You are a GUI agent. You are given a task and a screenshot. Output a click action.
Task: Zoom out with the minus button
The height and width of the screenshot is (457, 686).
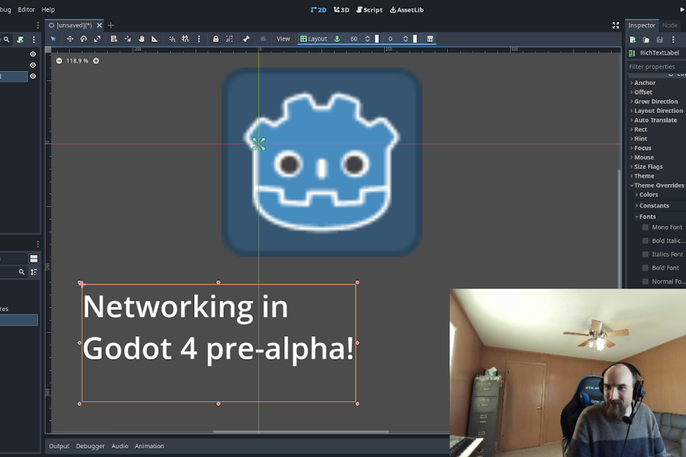[59, 61]
